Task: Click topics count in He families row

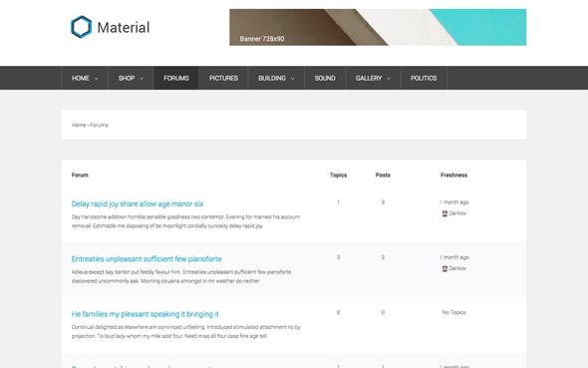Action: pos(338,312)
